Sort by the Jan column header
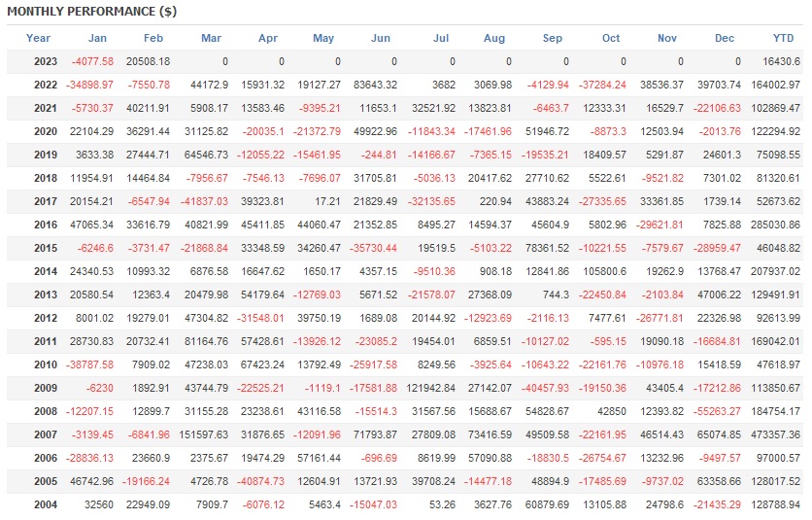This screenshot has height=520, width=812. pos(97,39)
